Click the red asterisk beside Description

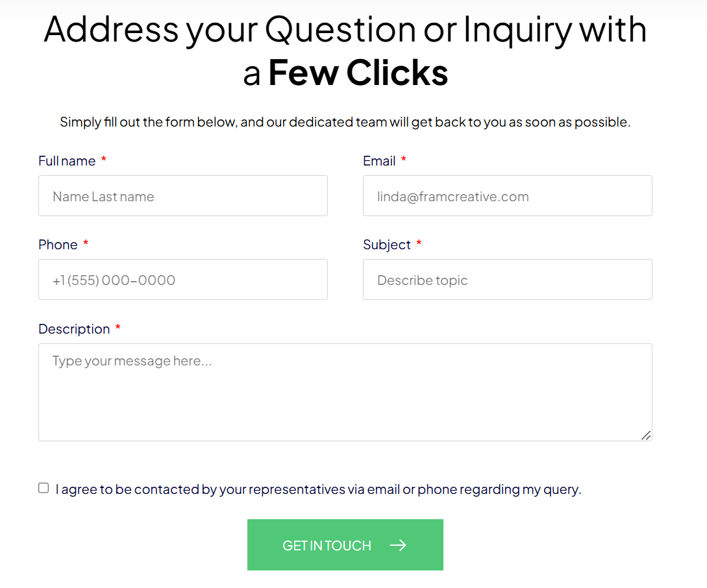coord(118,328)
